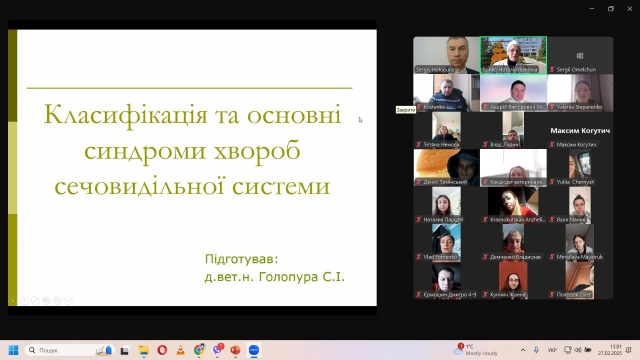Open the Zoom app in taskbar

(x=254, y=350)
